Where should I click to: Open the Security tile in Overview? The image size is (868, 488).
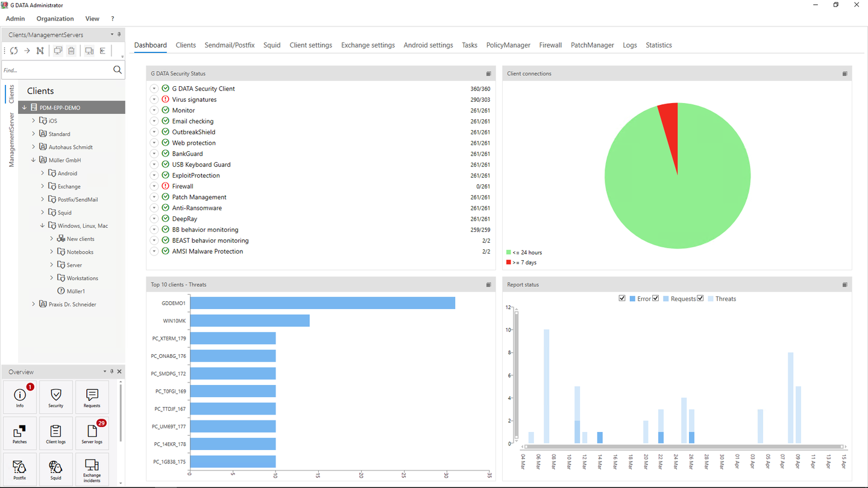[56, 397]
